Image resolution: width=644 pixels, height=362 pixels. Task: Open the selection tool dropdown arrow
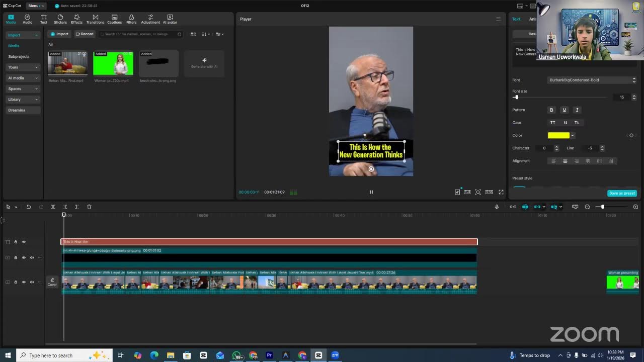(x=16, y=207)
